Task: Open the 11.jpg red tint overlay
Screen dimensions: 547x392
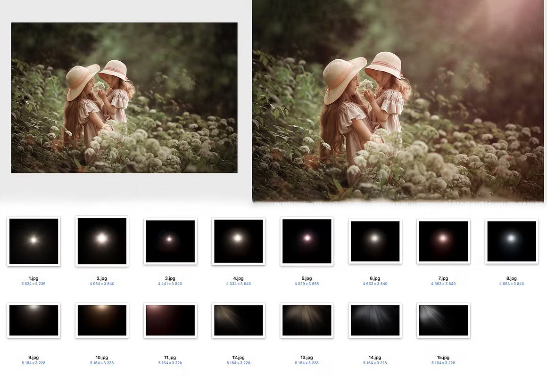Action: coord(170,320)
